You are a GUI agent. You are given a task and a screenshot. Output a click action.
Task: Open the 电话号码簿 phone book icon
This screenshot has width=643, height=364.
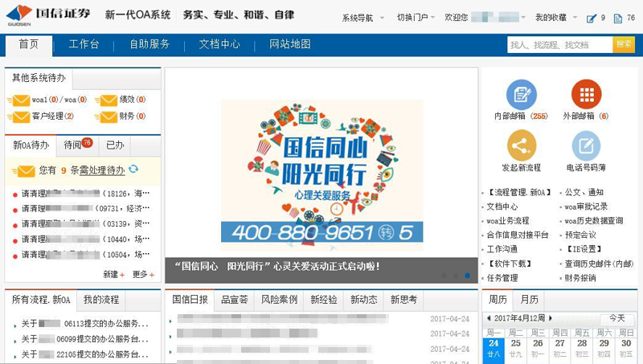click(586, 145)
